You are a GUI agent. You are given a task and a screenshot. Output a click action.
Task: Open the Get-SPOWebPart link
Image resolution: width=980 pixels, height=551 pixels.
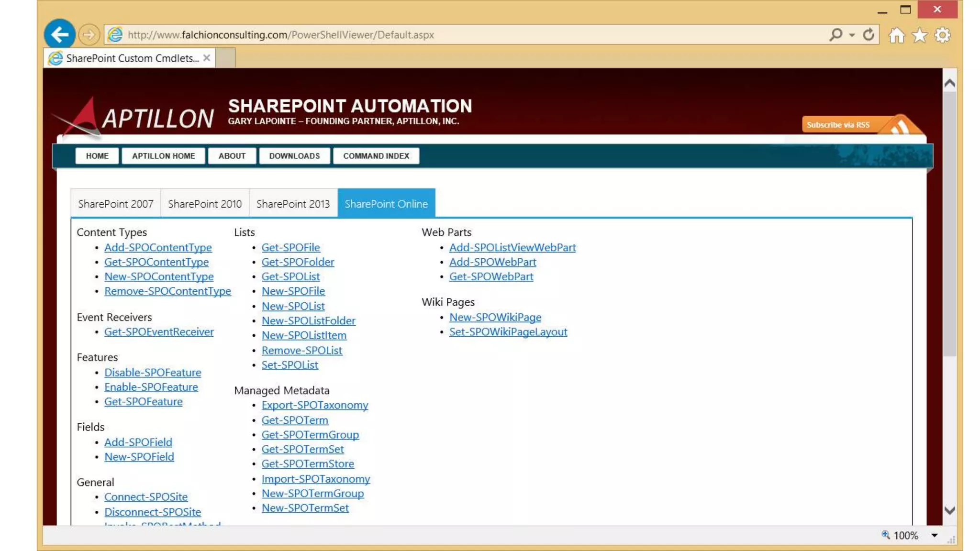tap(491, 276)
